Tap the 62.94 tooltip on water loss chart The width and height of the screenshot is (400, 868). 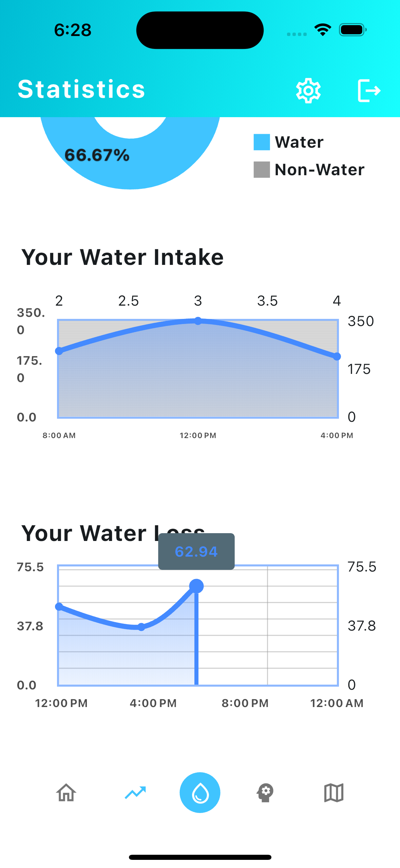196,551
